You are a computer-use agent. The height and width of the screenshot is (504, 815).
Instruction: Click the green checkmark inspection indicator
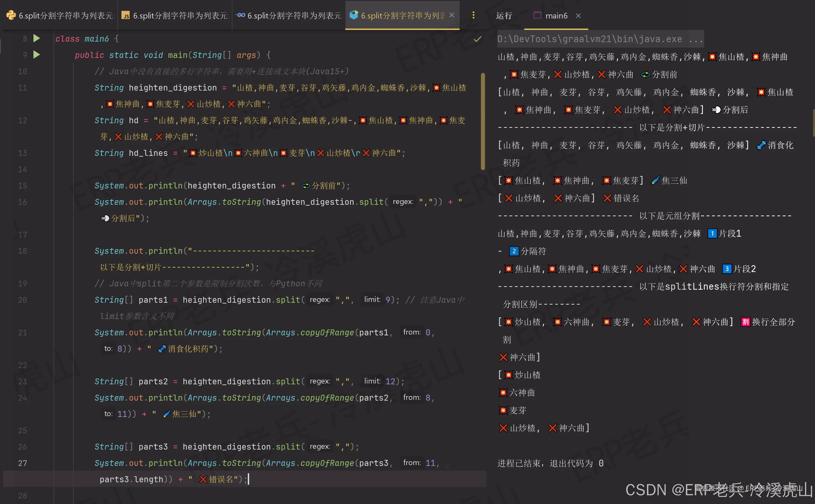(477, 39)
